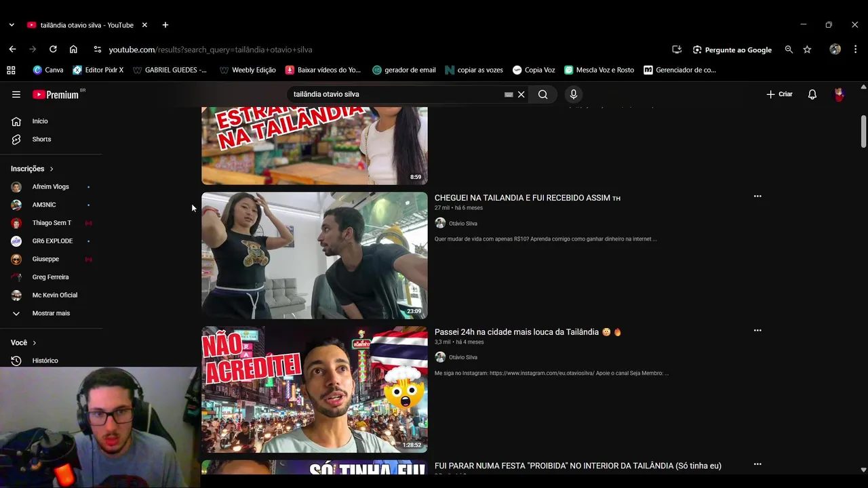Open the Mescla Voz e Rosto bookmark

click(x=599, y=70)
